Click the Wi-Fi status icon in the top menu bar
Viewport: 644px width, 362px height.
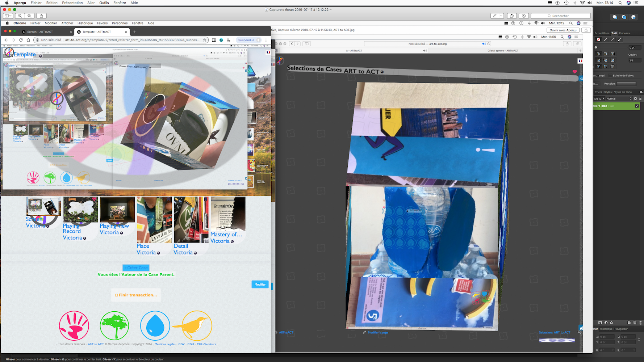[x=582, y=3]
